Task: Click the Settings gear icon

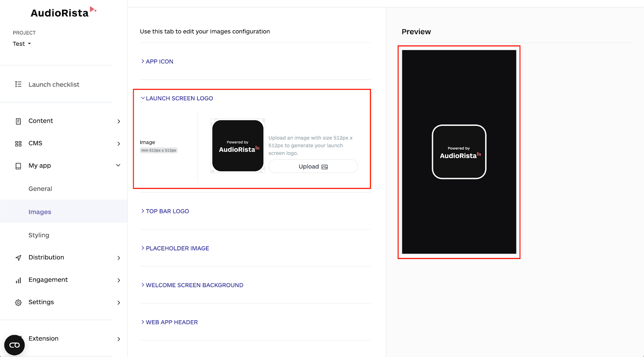Action: (18, 302)
